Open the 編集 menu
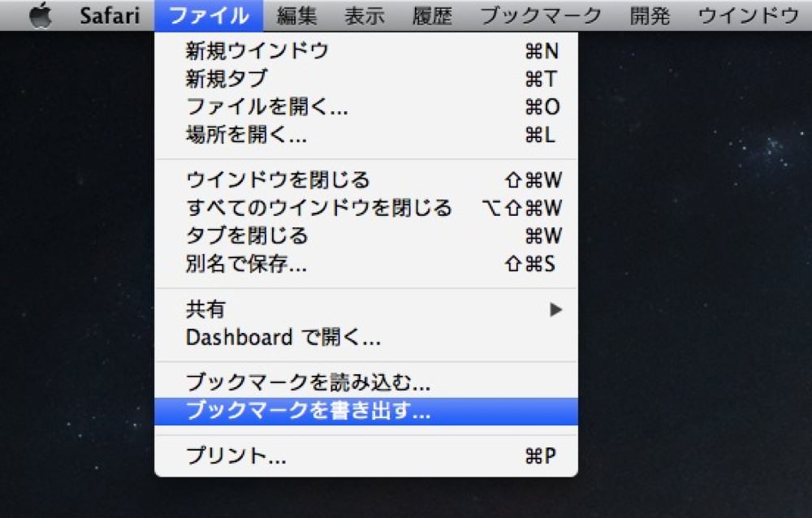The width and height of the screenshot is (812, 518). pos(296,15)
